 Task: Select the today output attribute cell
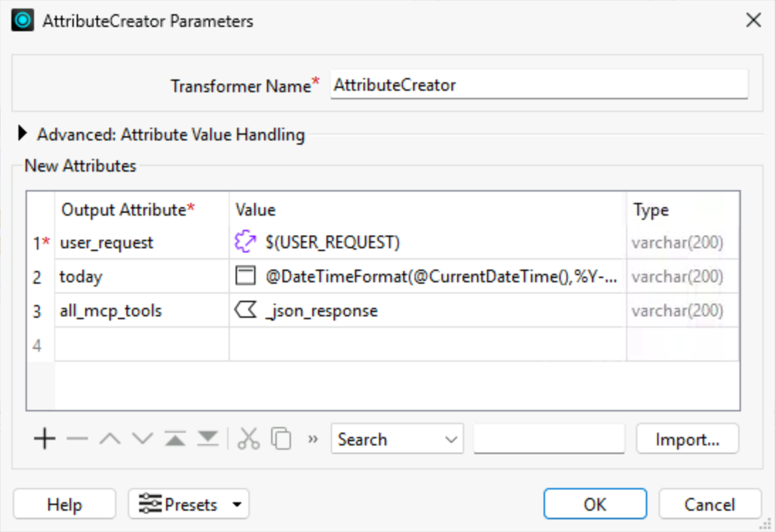(142, 277)
